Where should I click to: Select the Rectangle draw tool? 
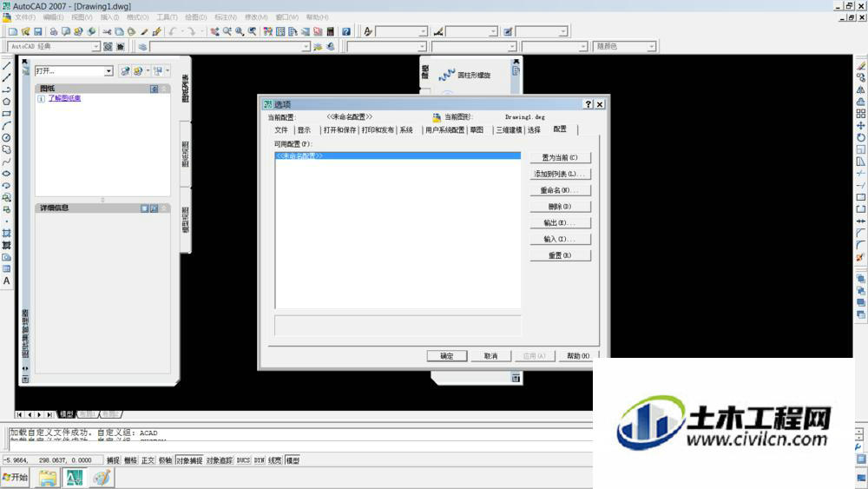tap(7, 114)
